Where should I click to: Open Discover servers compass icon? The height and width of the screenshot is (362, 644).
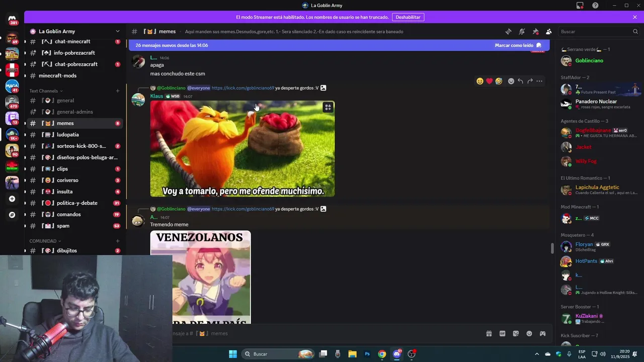(12, 215)
